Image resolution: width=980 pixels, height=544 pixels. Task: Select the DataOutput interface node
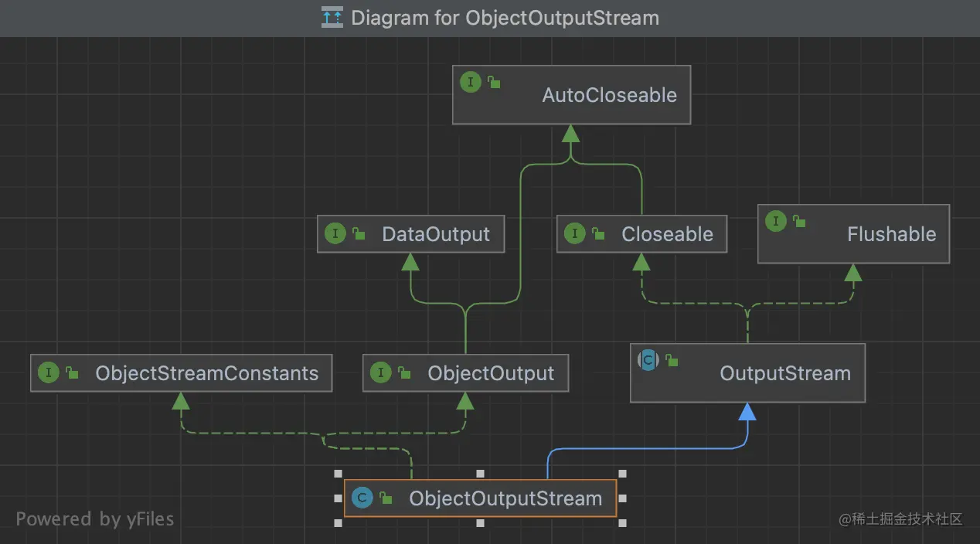pos(410,234)
